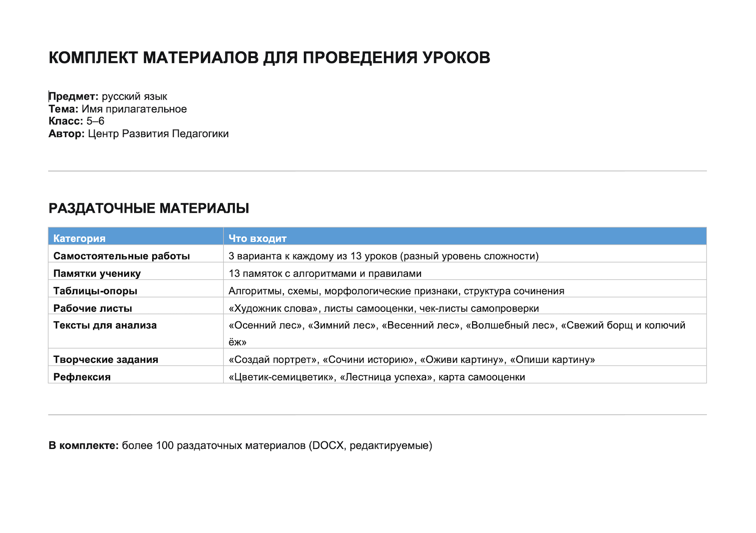This screenshot has height=533, width=756.
Task: Click the 'Тексты для анализа' cell
Action: click(136, 331)
